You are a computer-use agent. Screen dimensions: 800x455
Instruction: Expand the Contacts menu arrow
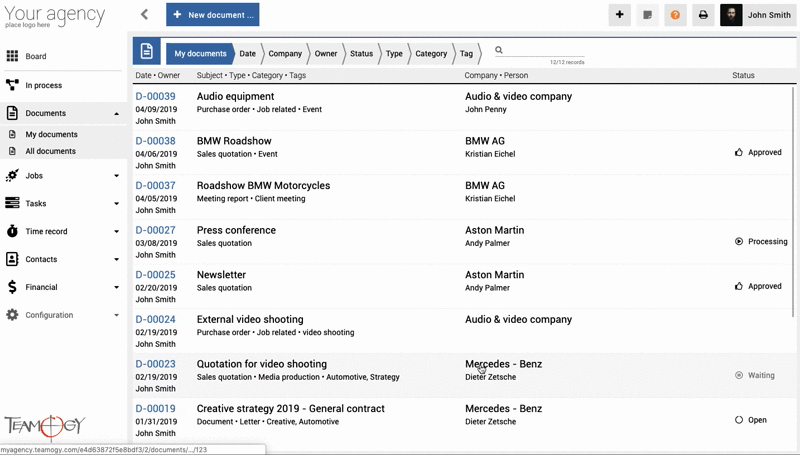click(x=116, y=259)
